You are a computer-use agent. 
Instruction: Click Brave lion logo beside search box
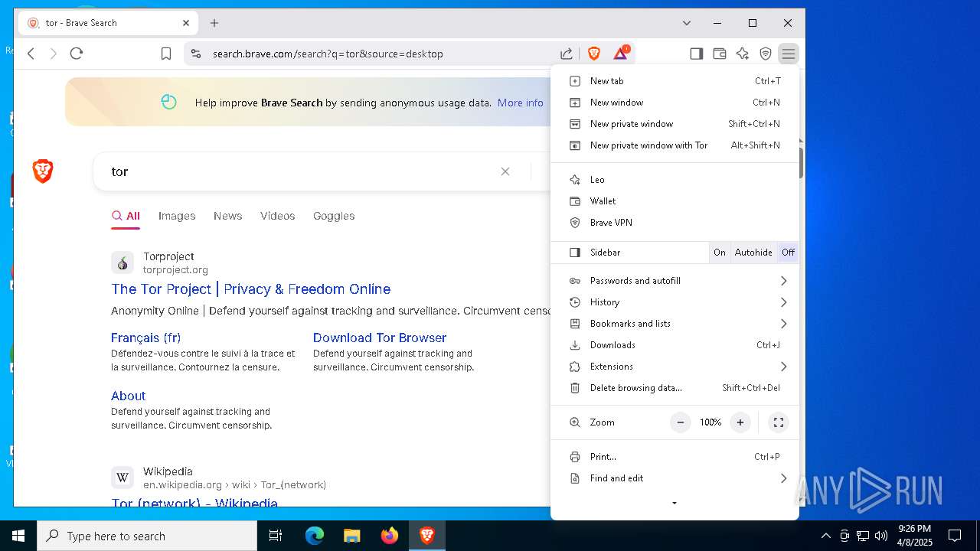(43, 171)
